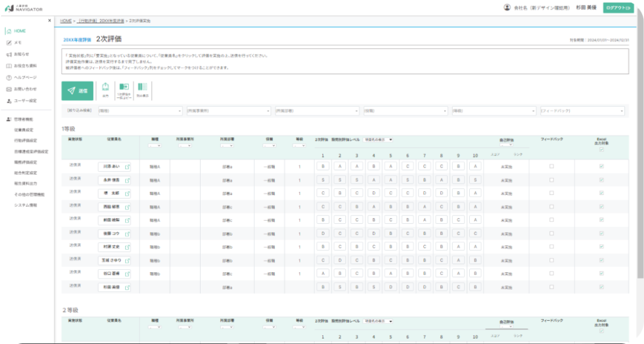The height and width of the screenshot is (344, 644).
Task: Expand the 項目名の表示 dropdown in the table header
Action: tap(378, 140)
